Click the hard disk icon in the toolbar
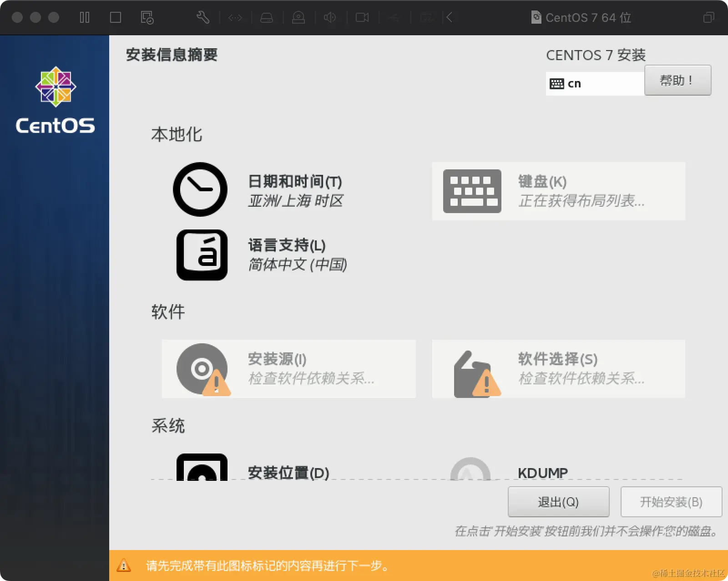This screenshot has height=581, width=728. click(x=267, y=18)
